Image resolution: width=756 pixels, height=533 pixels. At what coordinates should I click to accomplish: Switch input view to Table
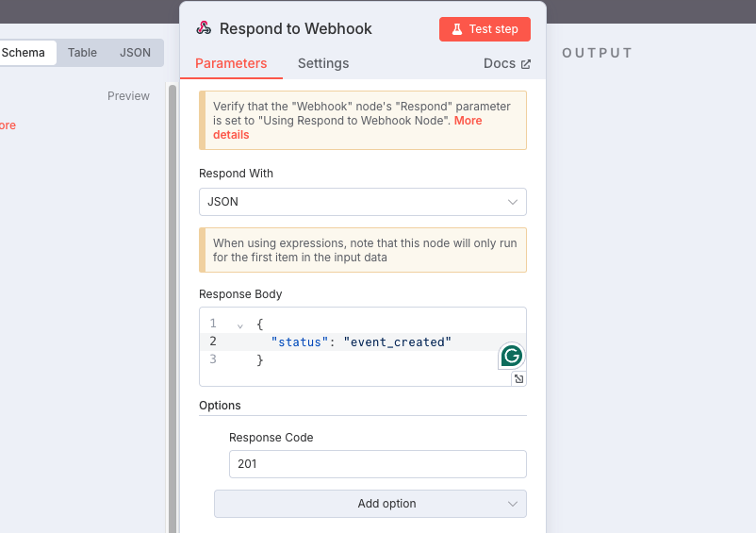[x=82, y=53]
